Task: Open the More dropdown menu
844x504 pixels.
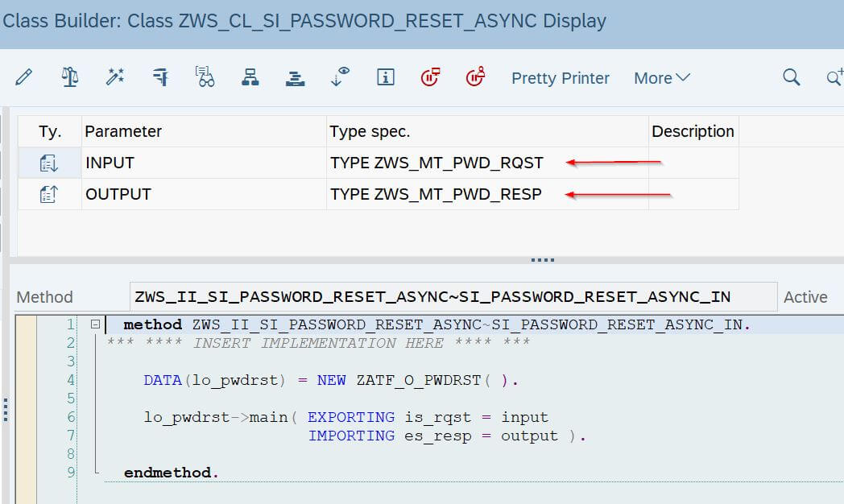Action: coord(662,77)
